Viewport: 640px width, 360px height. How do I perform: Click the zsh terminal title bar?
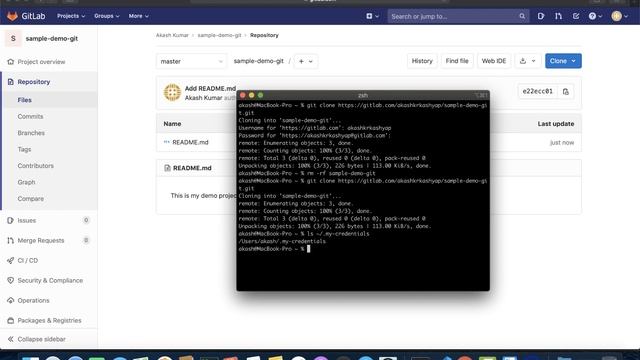tap(363, 95)
